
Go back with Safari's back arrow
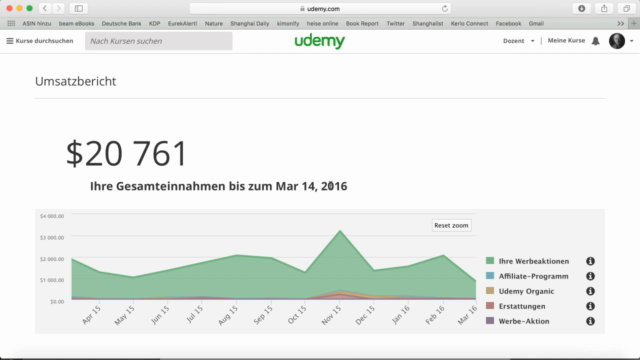tap(45, 8)
